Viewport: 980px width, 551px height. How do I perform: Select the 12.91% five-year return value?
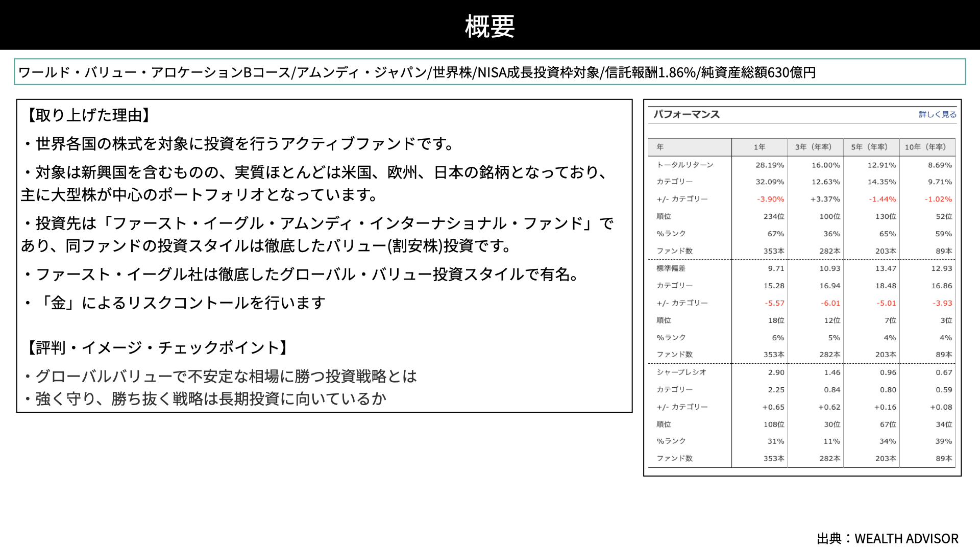tap(881, 165)
